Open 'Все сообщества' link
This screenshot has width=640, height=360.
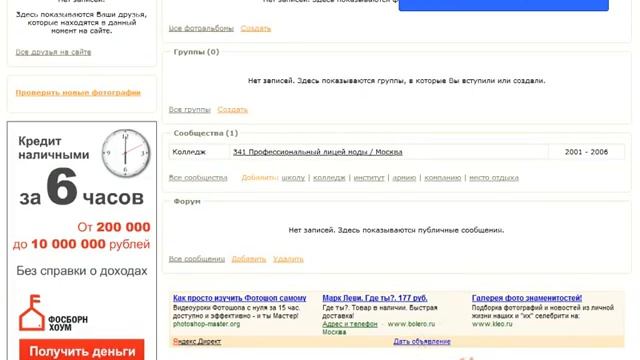pyautogui.click(x=198, y=178)
